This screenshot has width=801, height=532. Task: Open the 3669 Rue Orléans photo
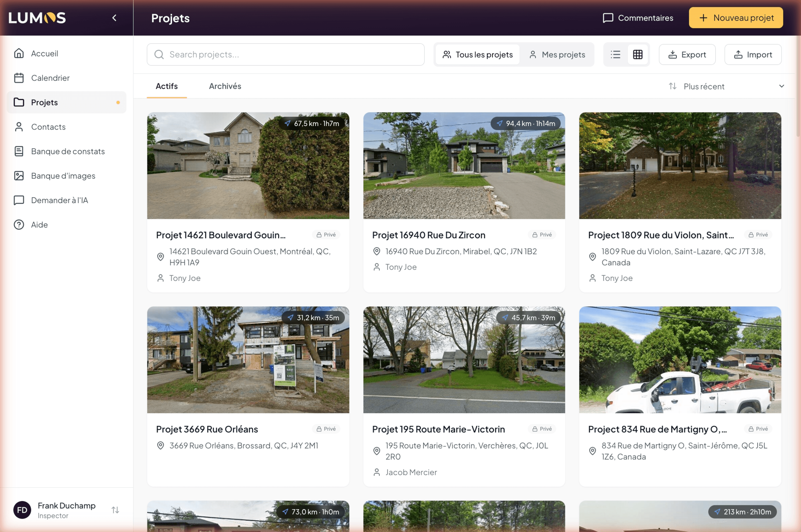pyautogui.click(x=248, y=360)
